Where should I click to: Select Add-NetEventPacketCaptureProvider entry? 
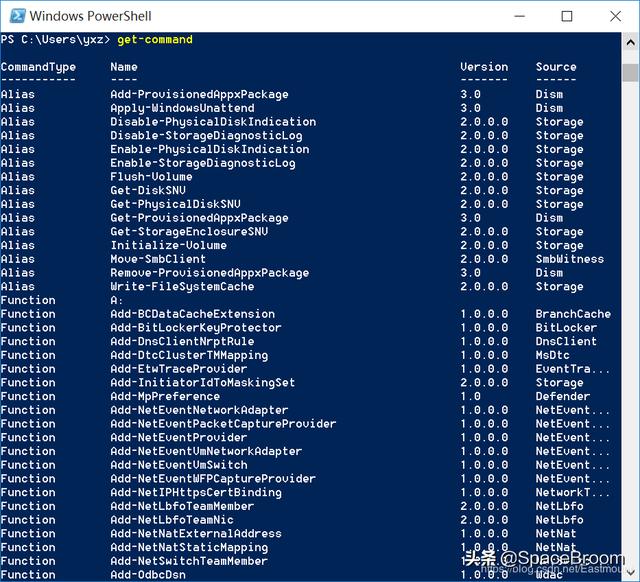(223, 424)
